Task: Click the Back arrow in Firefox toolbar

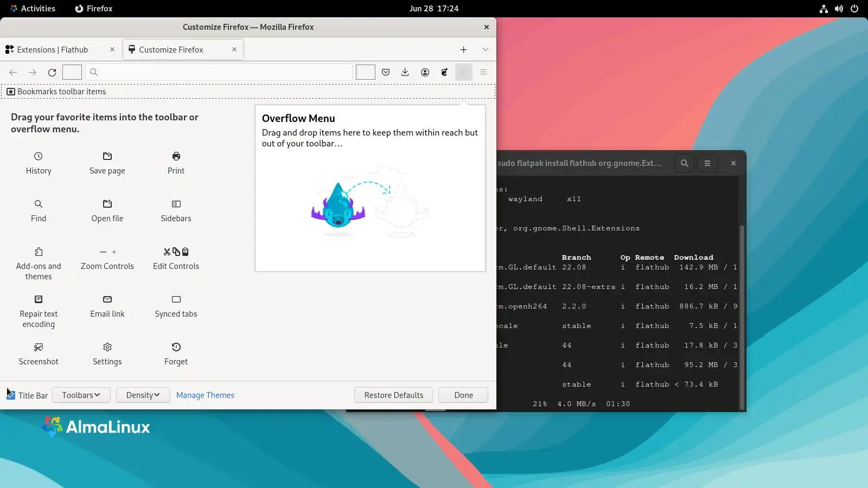Action: tap(13, 72)
